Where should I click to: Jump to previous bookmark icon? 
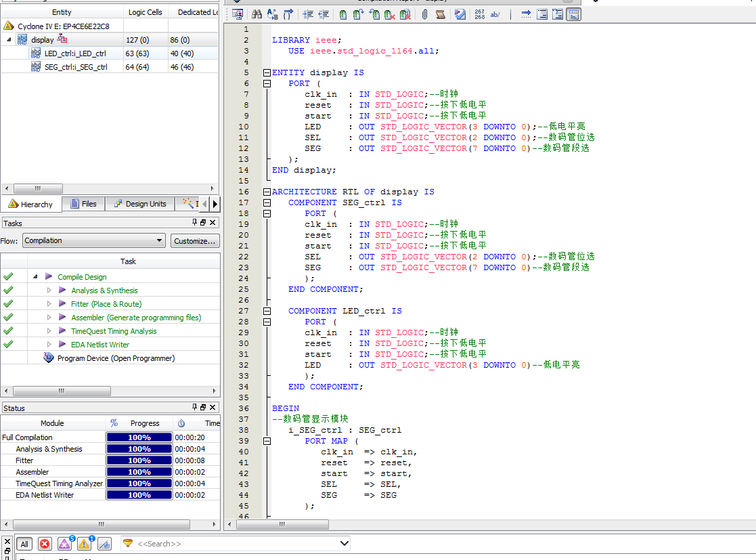[374, 14]
